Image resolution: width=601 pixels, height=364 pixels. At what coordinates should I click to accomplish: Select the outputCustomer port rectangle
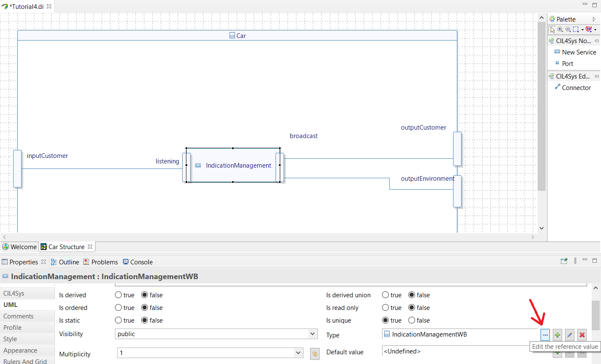pyautogui.click(x=457, y=149)
